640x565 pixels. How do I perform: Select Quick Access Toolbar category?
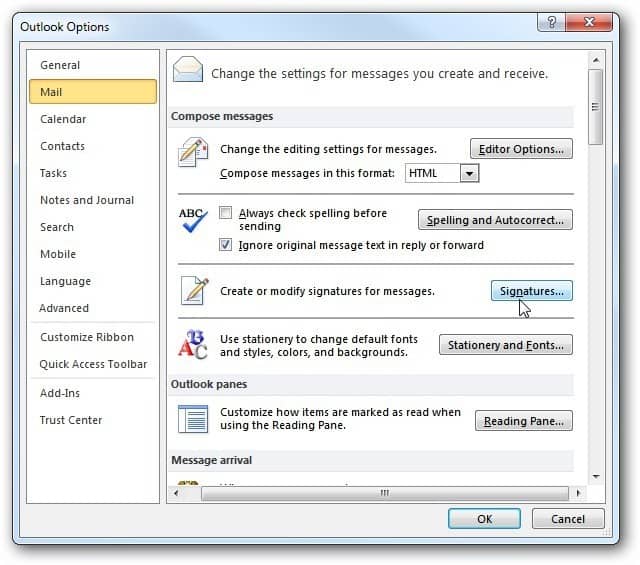point(93,364)
